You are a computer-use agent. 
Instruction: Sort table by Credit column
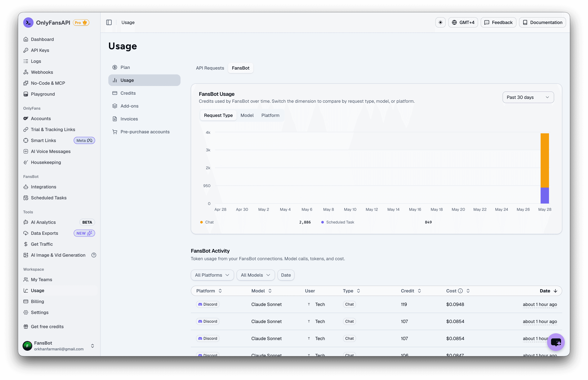411,291
